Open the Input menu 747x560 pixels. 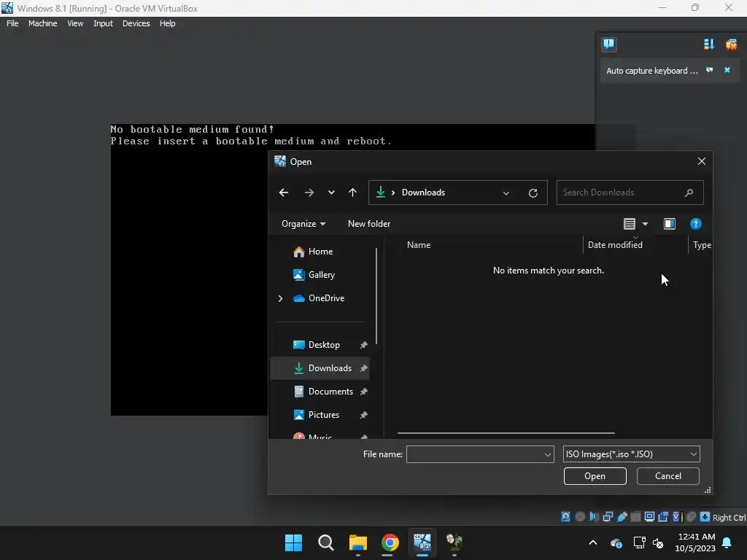tap(103, 23)
